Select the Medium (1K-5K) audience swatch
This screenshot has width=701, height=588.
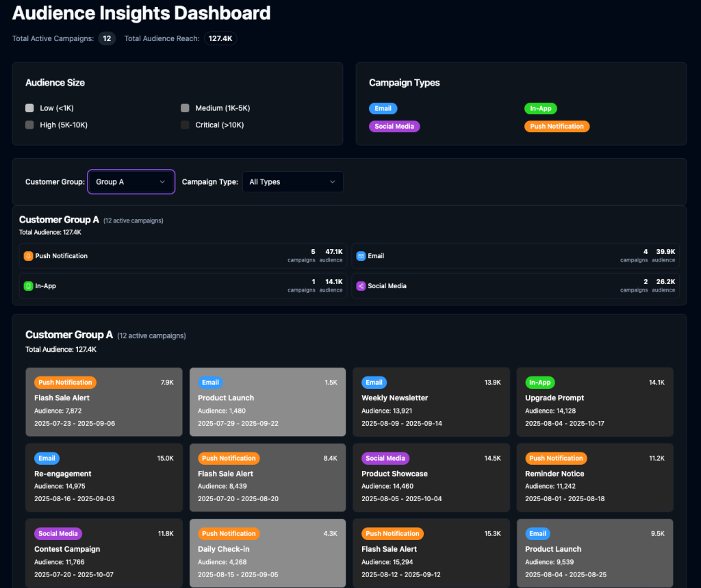coord(185,108)
